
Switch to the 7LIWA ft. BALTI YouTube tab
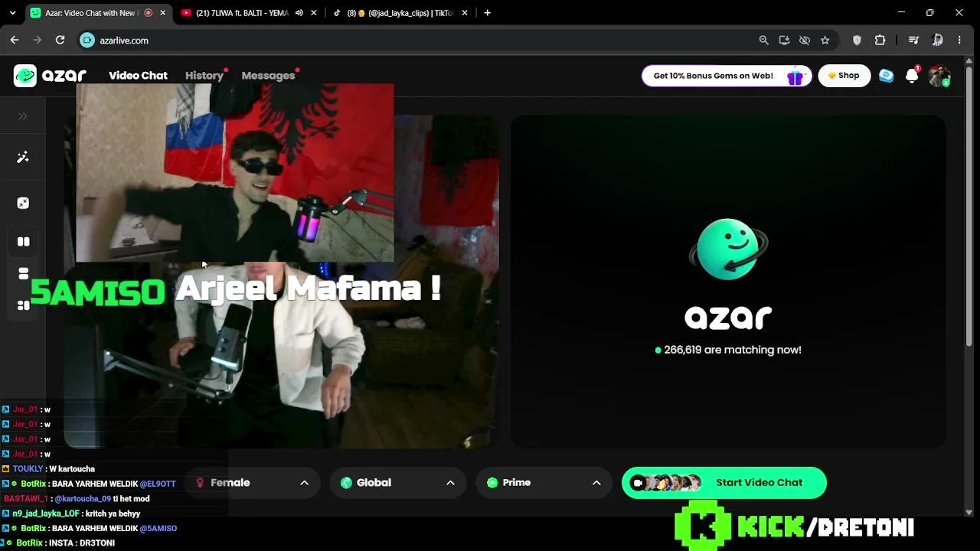242,13
